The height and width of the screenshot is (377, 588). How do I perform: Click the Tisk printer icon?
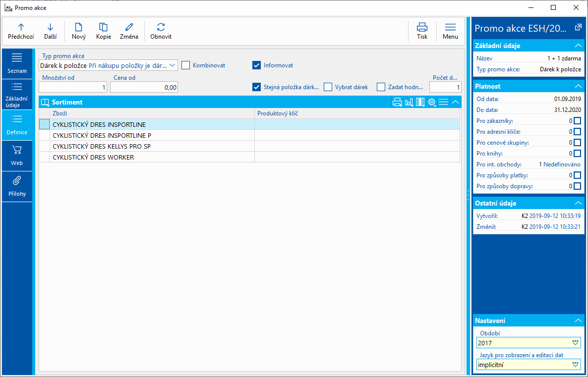click(x=422, y=27)
